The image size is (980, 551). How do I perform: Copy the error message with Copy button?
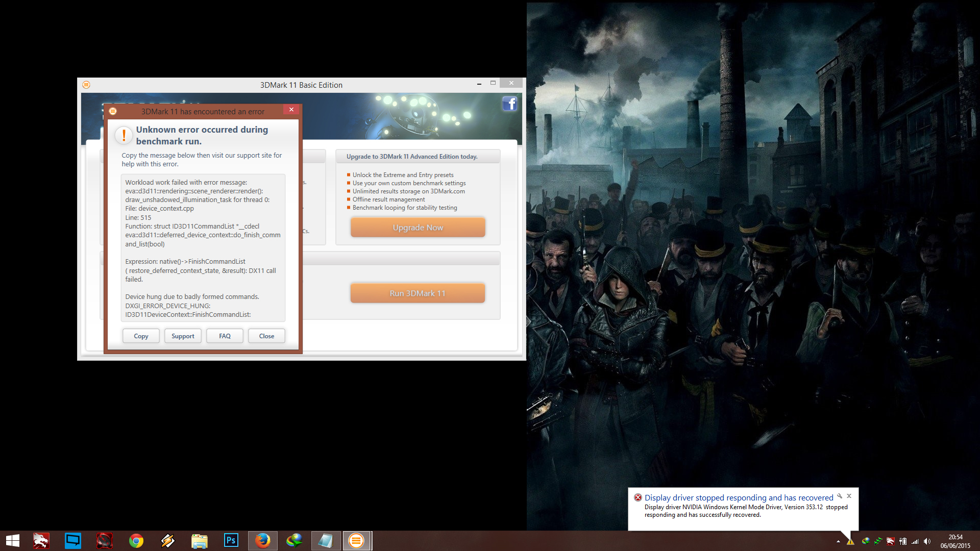click(141, 336)
